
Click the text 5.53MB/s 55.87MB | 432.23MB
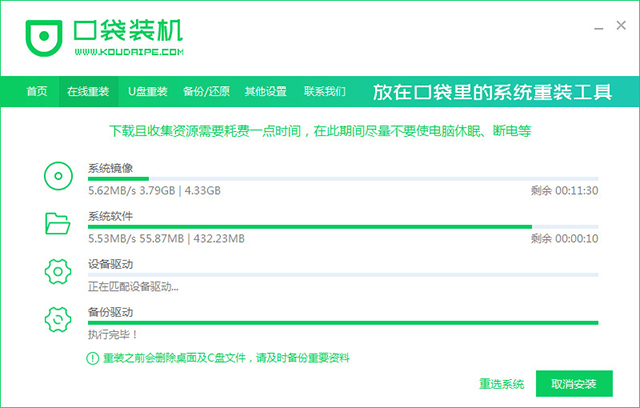(x=166, y=238)
